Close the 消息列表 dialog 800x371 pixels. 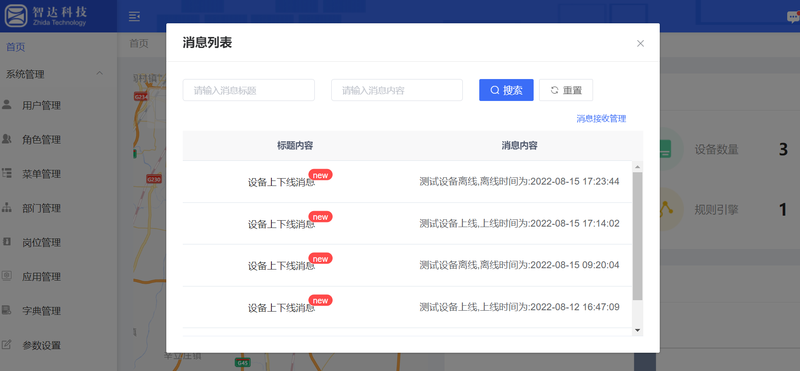point(640,43)
